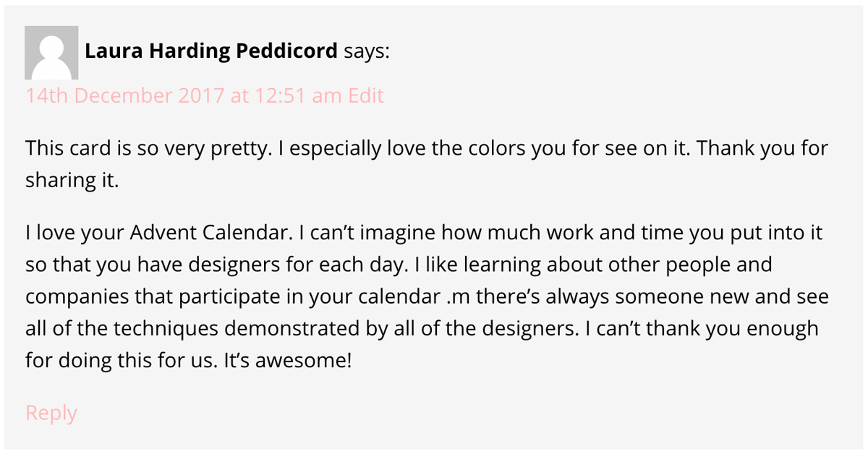868x454 pixels.
Task: Click the words "sharing it." in first paragraph
Action: 72,181
